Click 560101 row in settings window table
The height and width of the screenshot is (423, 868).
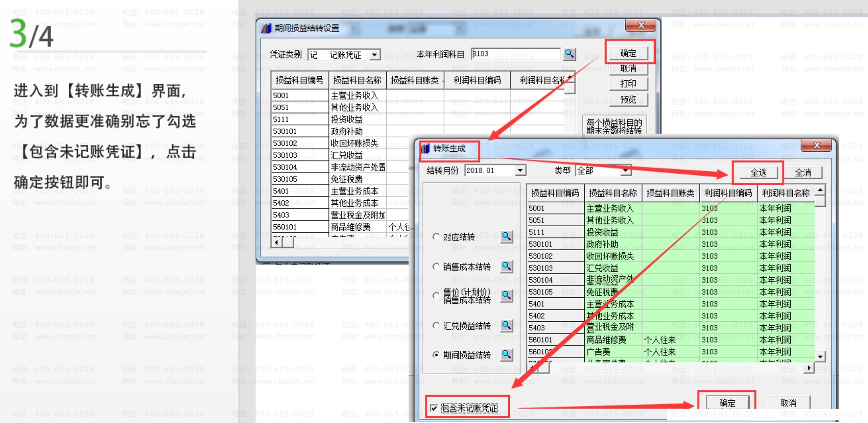tap(340, 227)
